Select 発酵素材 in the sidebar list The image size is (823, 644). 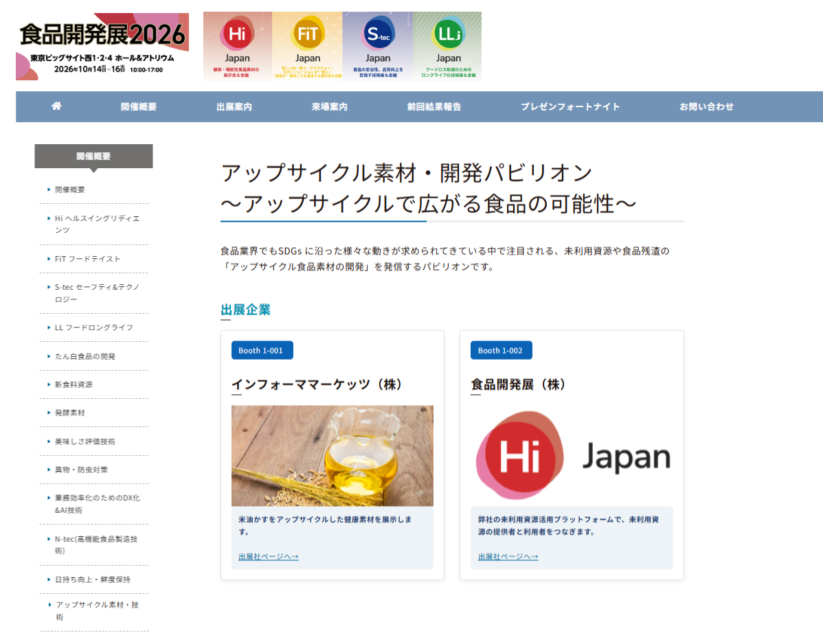click(70, 413)
